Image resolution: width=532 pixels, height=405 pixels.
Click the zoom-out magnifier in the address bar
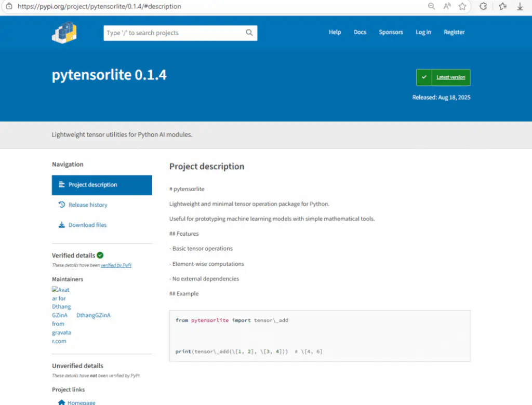pyautogui.click(x=431, y=7)
